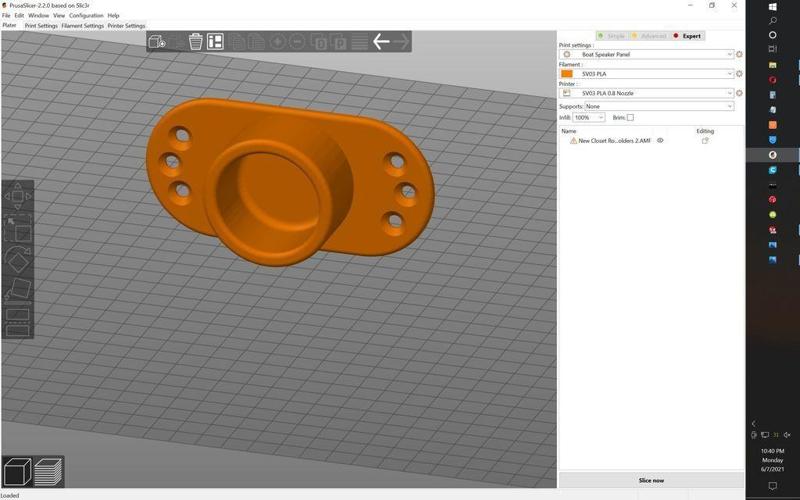Screen dimensions: 800x500
Task: Click the orange filament color swatch
Action: 566,73
